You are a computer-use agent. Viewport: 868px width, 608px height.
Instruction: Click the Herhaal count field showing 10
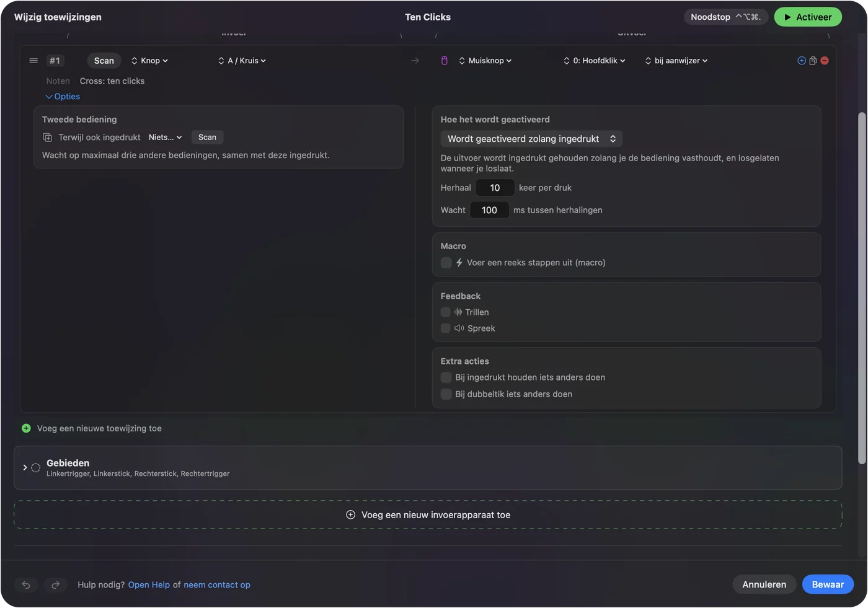(x=495, y=188)
